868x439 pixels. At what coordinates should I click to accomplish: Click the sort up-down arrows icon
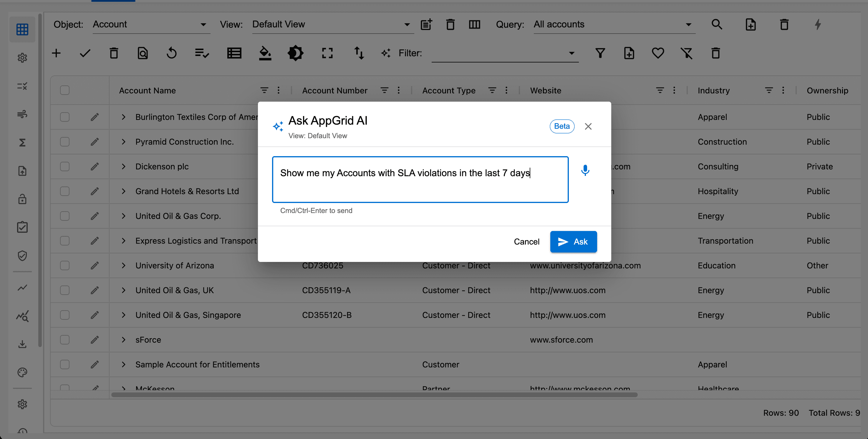coord(359,53)
